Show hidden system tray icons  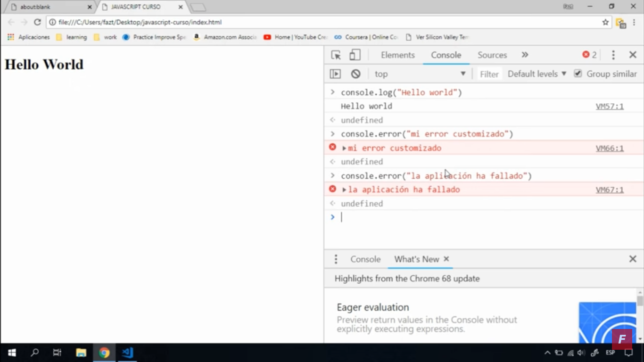click(x=547, y=353)
